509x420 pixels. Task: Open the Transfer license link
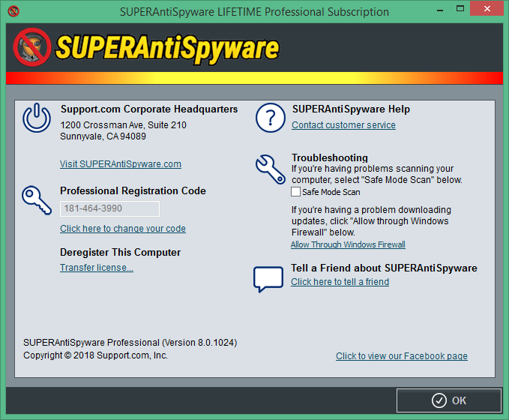coord(97,268)
